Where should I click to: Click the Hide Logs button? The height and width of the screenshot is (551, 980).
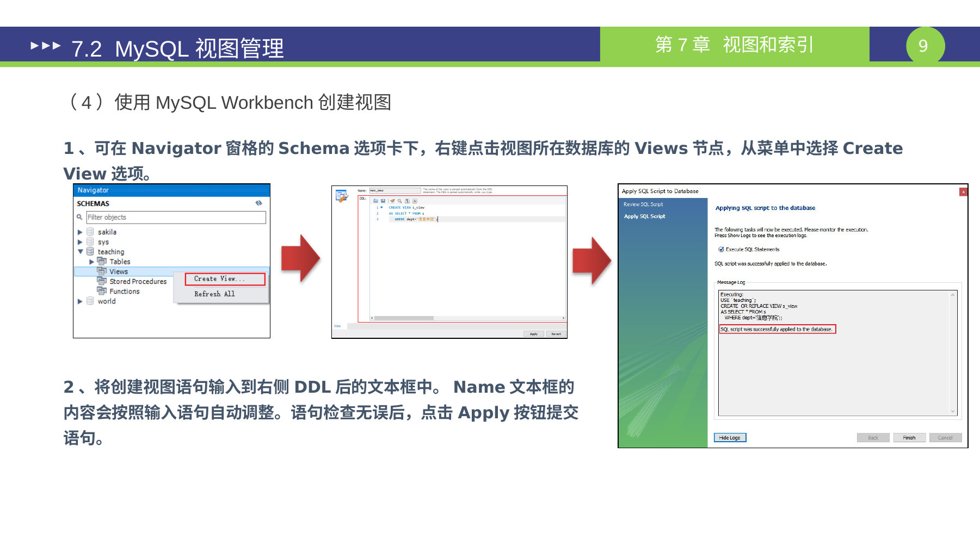pos(730,438)
